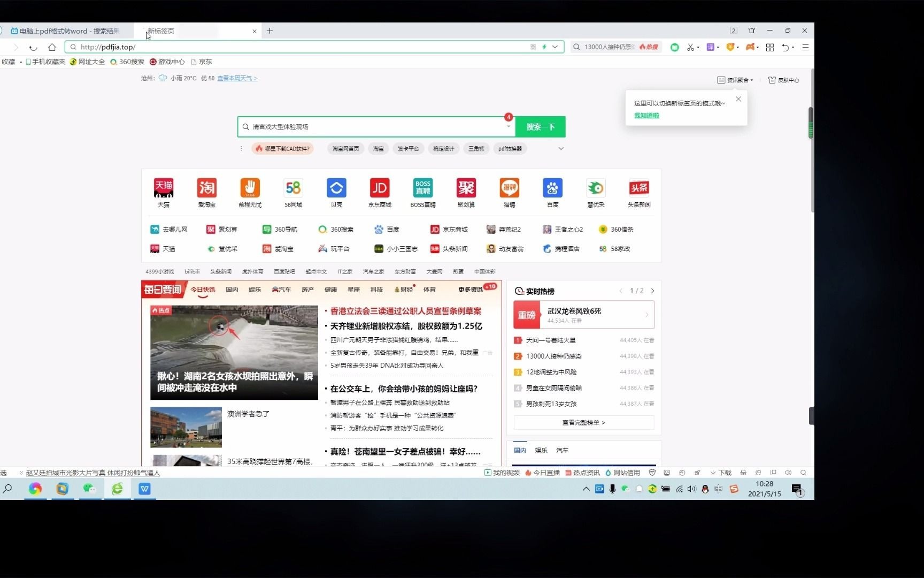Open the scissors screenshot tool icon
The image size is (924, 578).
click(690, 47)
